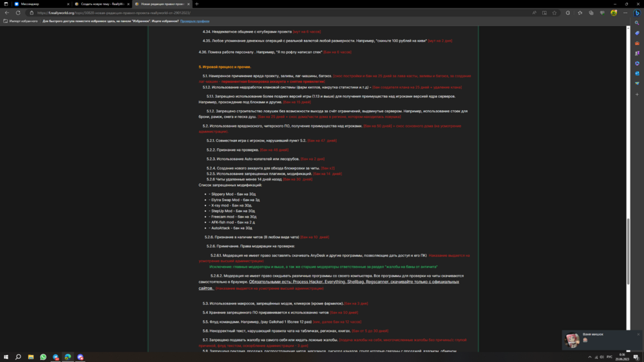Open Bing Copilot sidebar button
The width and height of the screenshot is (644, 362).
[x=637, y=13]
